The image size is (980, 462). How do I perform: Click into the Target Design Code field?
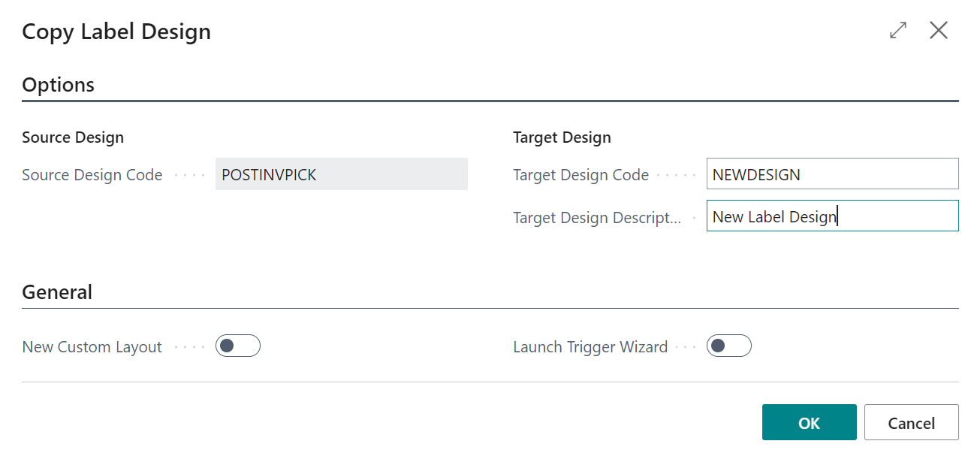pyautogui.click(x=832, y=174)
